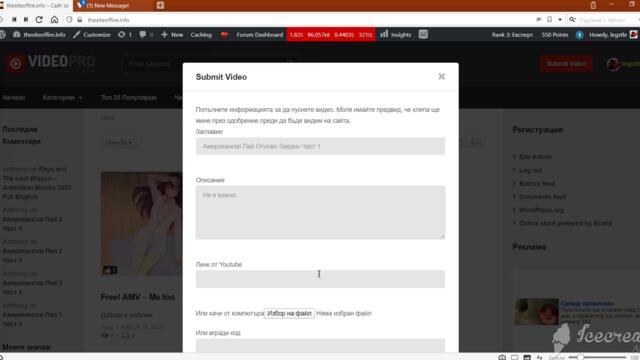The width and height of the screenshot is (640, 360).
Task: Open the Топ 20 Популярни menu item
Action: click(x=129, y=98)
